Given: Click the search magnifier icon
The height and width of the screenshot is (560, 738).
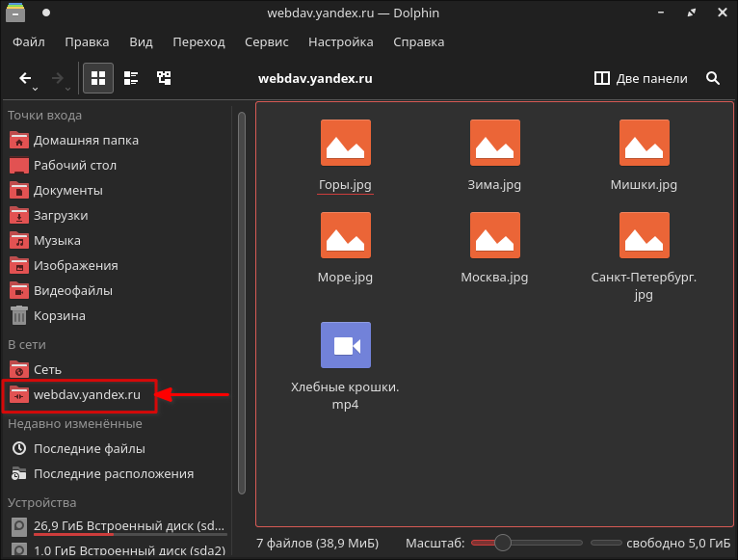Looking at the screenshot, I should [713, 79].
